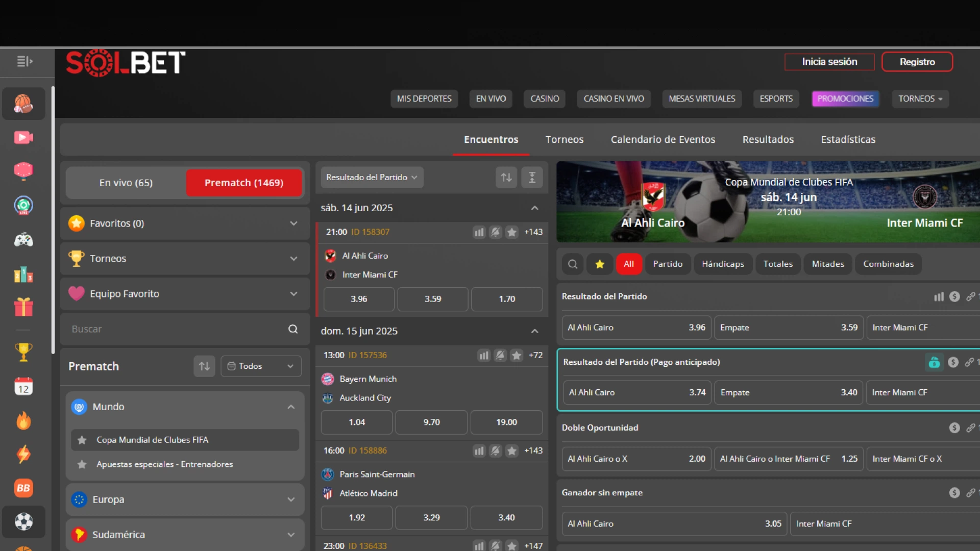Open stats chart icon in Resultado del Partido market
The image size is (980, 551).
point(939,297)
